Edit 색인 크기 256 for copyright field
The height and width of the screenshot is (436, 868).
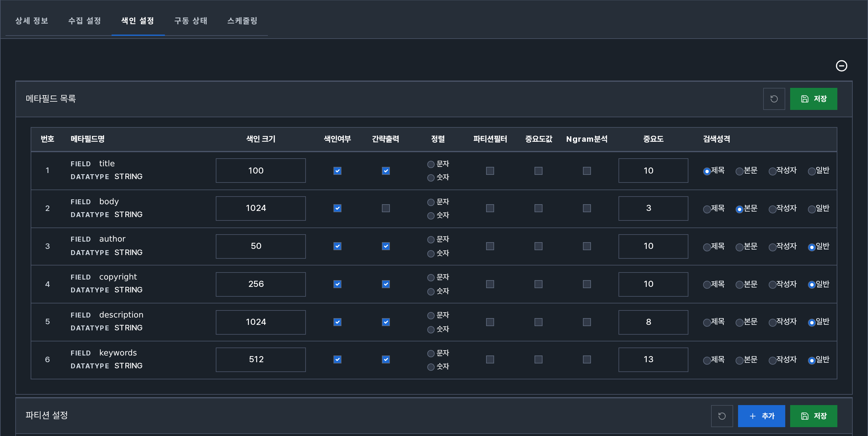261,284
